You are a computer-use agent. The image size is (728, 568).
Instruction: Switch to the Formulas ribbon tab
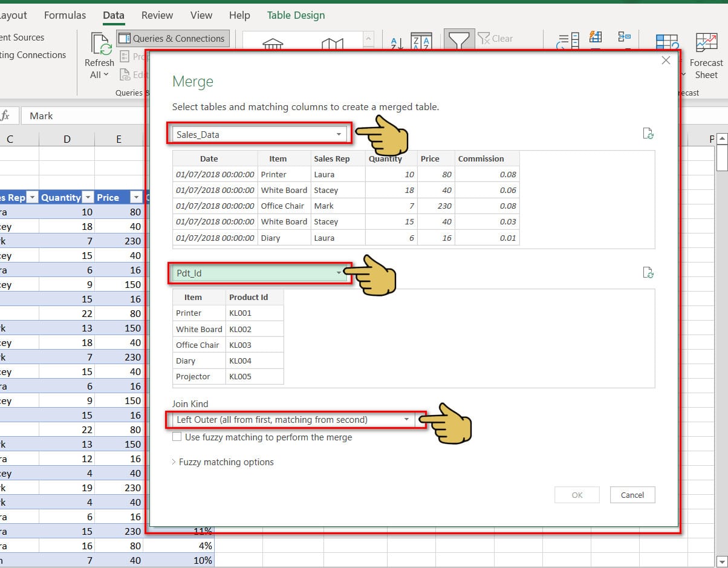(x=65, y=15)
